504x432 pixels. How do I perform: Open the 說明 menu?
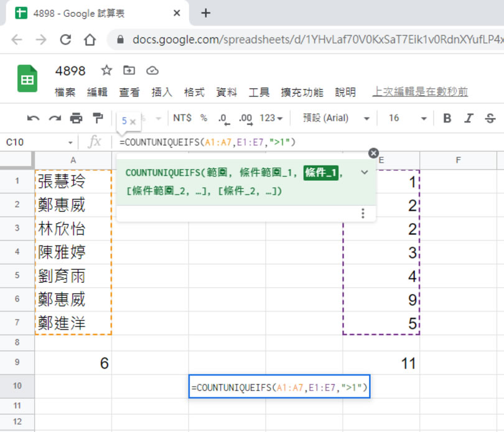click(345, 92)
